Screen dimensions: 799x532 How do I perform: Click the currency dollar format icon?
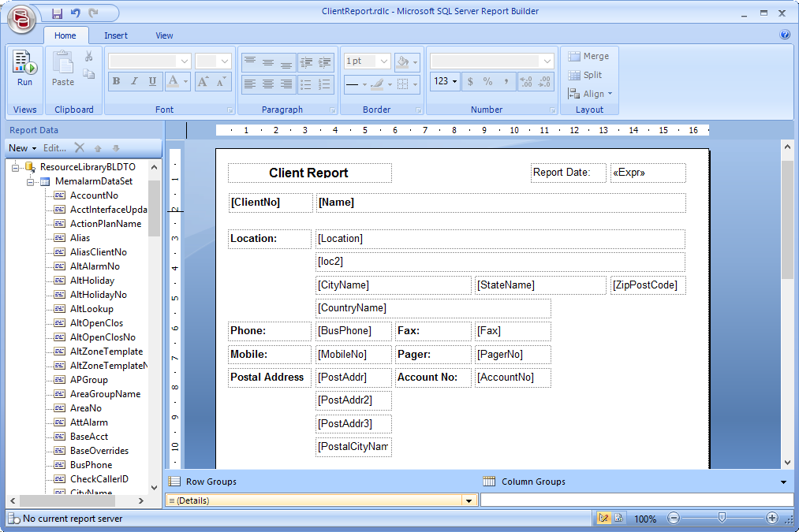[470, 81]
